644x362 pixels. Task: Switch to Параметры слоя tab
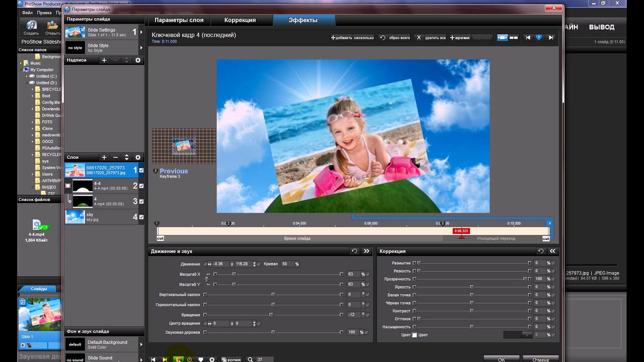(x=179, y=20)
